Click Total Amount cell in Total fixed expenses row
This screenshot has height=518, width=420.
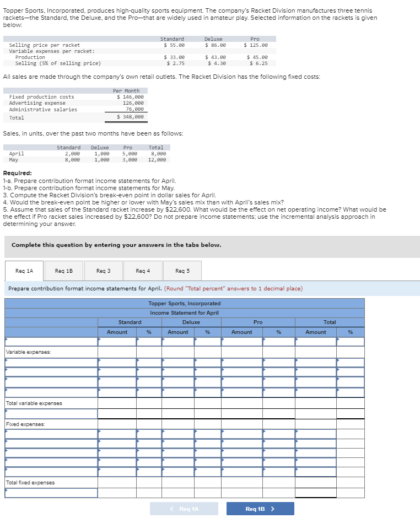tap(316, 483)
